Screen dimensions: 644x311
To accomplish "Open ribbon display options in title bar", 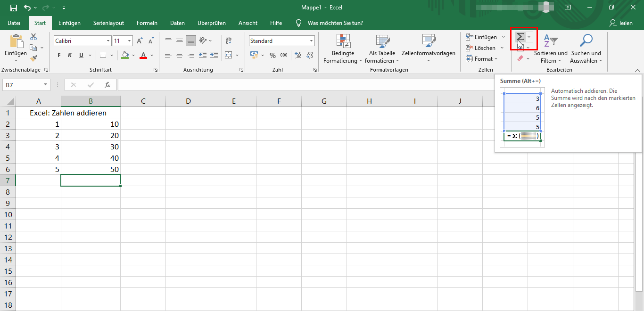I will tap(568, 8).
